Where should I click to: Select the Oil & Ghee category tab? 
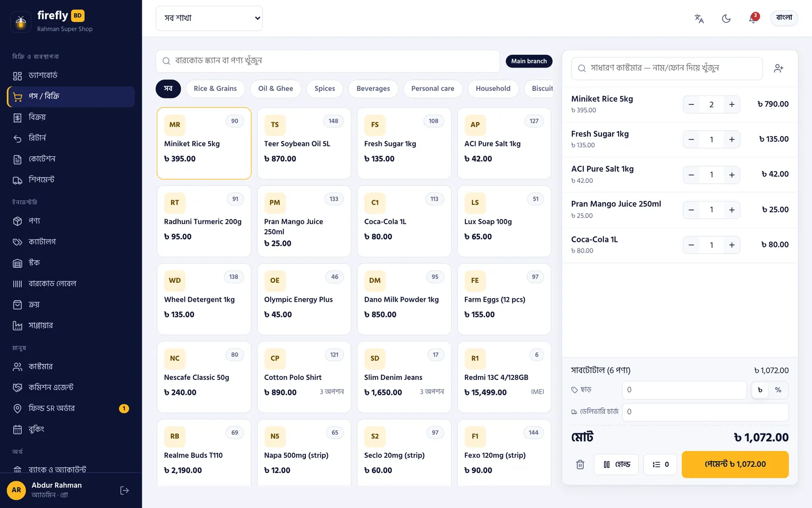[x=276, y=88]
